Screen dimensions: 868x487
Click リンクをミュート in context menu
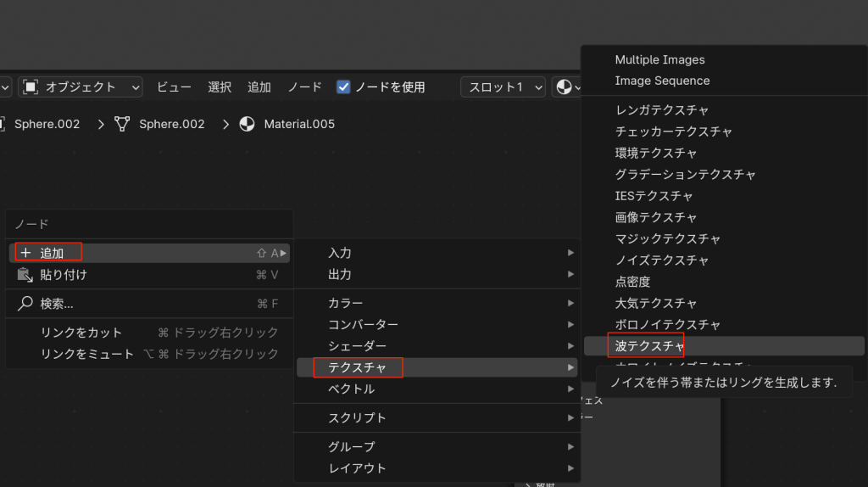click(x=87, y=354)
